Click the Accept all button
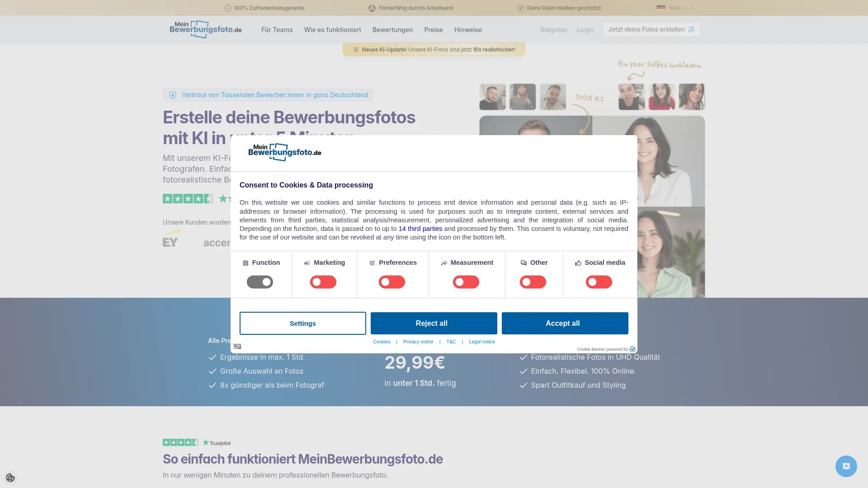This screenshot has width=868, height=488. [565, 324]
